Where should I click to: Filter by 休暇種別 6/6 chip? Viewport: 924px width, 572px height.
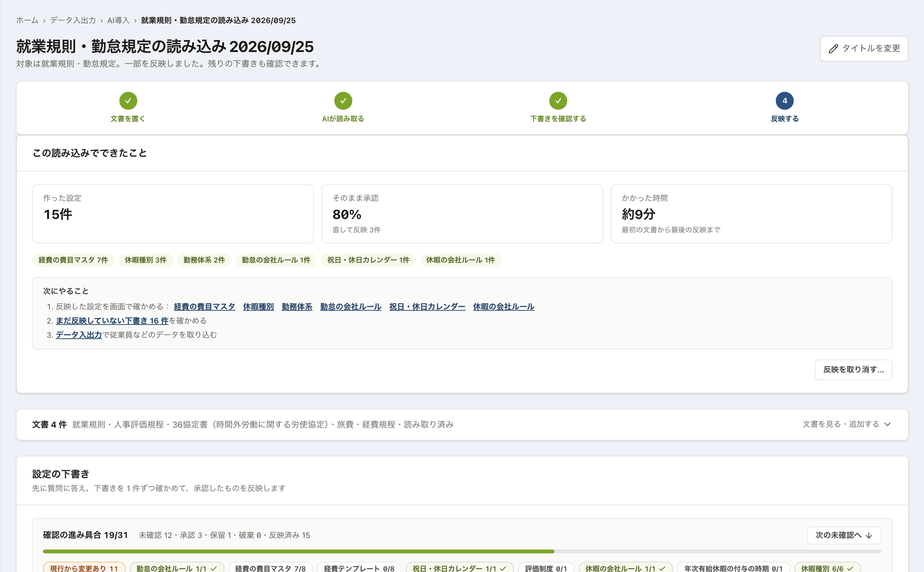[x=827, y=568]
